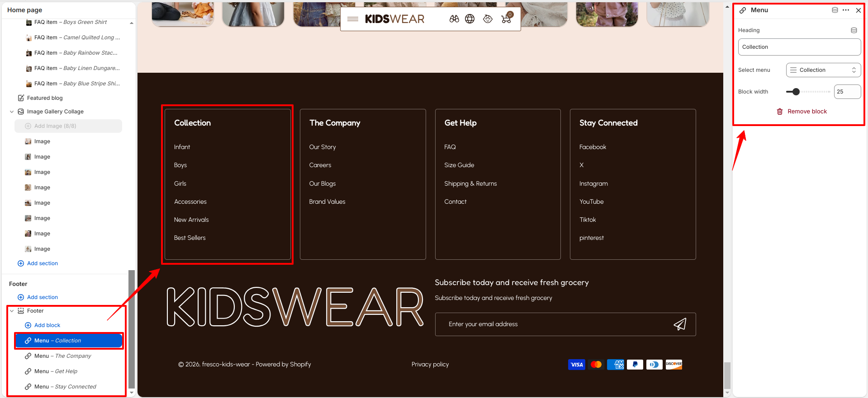Screen dimensions: 868x398
Task: Click the binoculars search icon in header
Action: tap(454, 19)
